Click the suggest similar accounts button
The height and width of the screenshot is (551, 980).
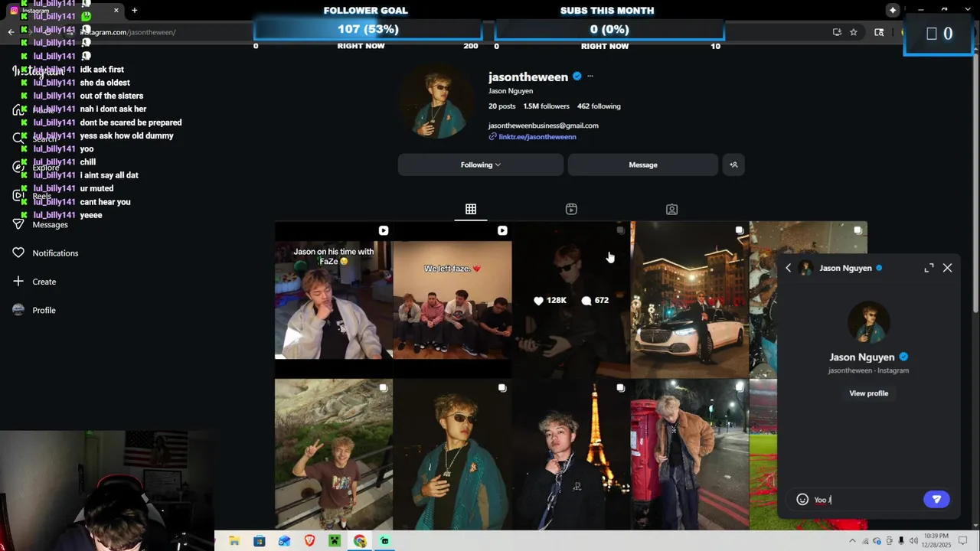coord(733,165)
